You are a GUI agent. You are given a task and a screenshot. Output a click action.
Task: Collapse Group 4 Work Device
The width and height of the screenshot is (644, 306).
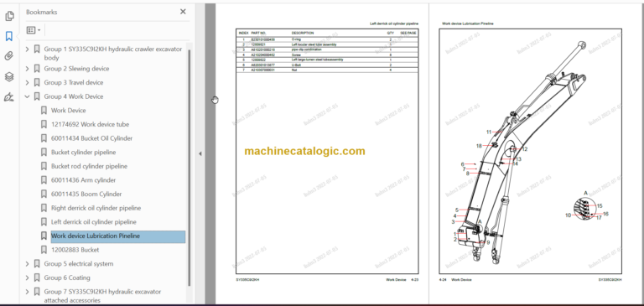pyautogui.click(x=27, y=96)
